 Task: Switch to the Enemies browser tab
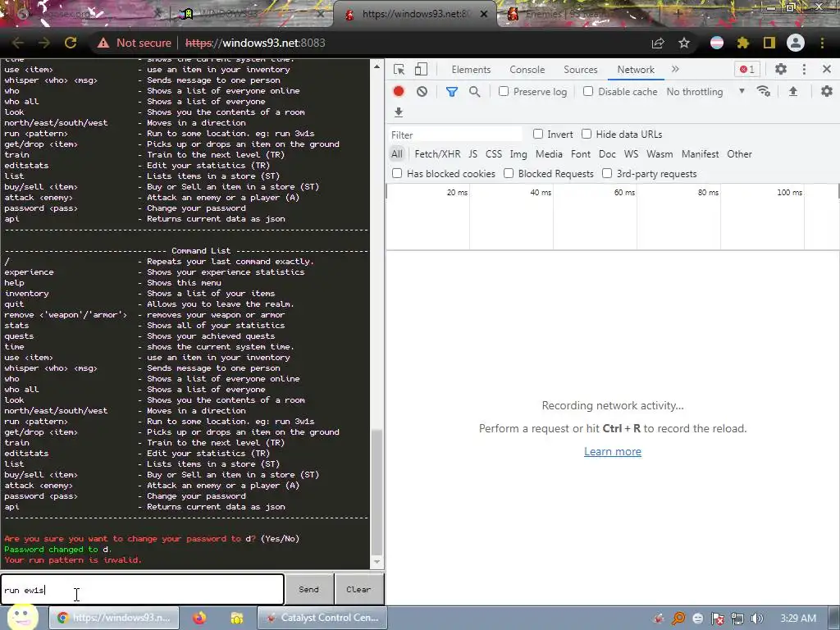[x=578, y=14]
